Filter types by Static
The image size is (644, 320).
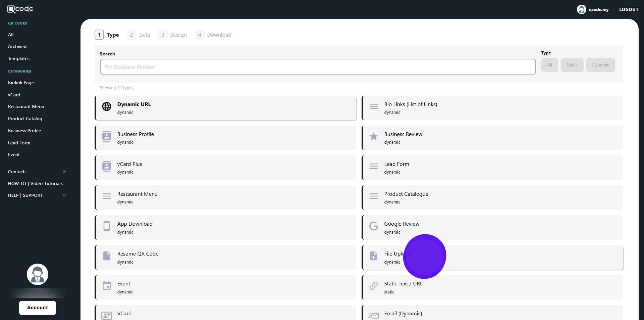click(x=572, y=65)
